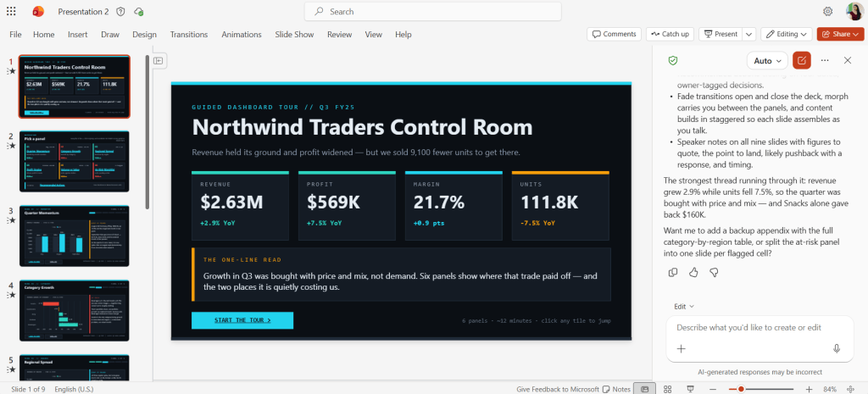Screen dimensions: 868x394
Task: Open the Animations tab
Action: 242,34
